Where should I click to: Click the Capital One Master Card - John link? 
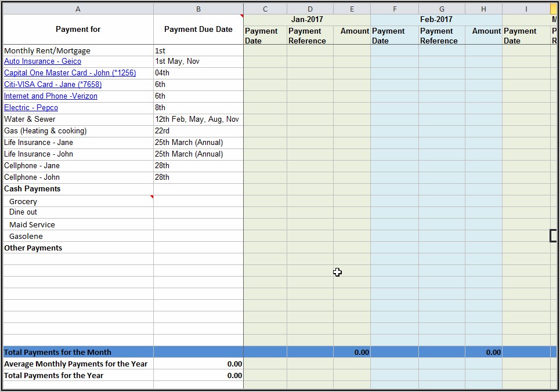click(x=70, y=73)
